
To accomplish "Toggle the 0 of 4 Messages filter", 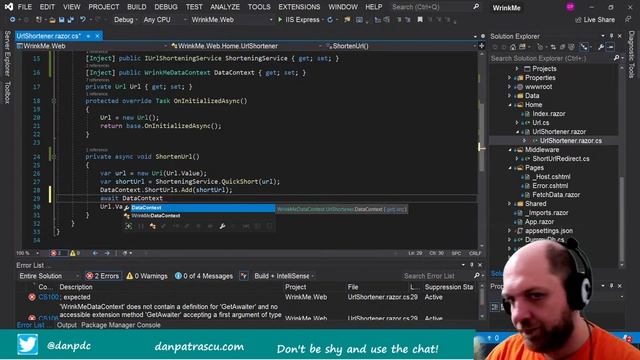I will (x=204, y=276).
